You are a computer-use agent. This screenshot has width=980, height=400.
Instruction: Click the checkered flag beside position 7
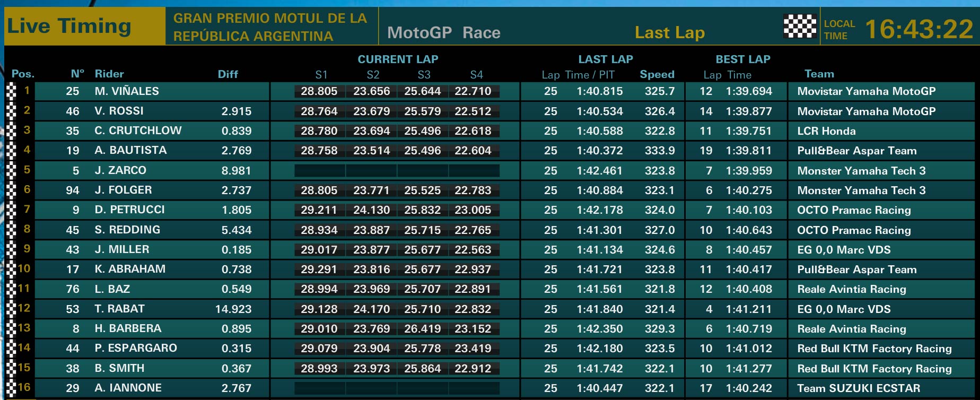pos(11,210)
